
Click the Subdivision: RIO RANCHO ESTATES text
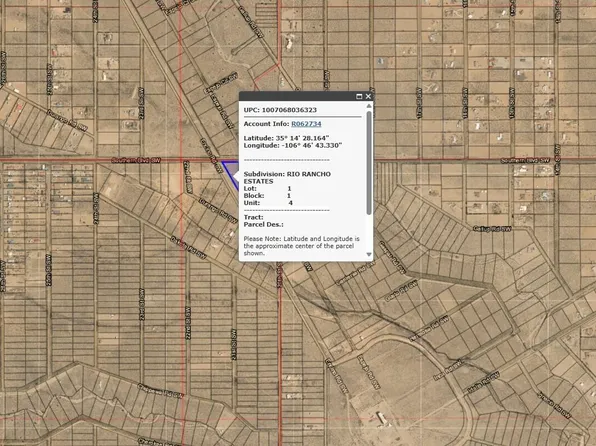[x=287, y=178]
